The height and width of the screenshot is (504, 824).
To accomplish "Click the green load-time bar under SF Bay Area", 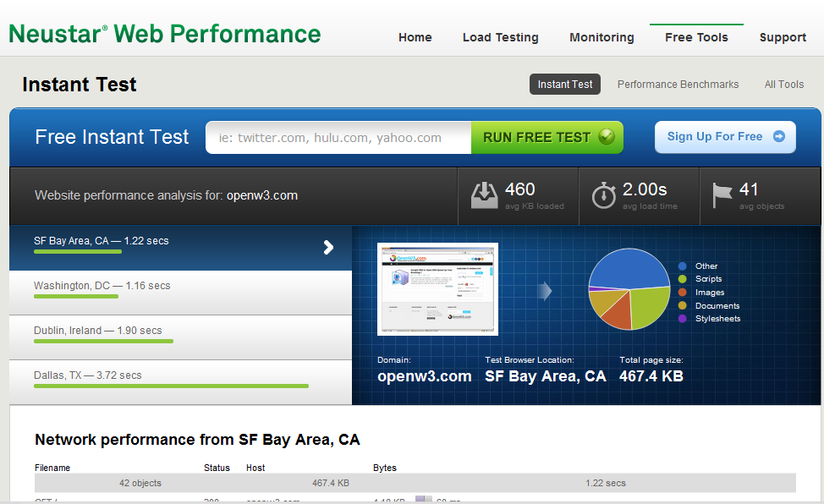I will [x=78, y=252].
